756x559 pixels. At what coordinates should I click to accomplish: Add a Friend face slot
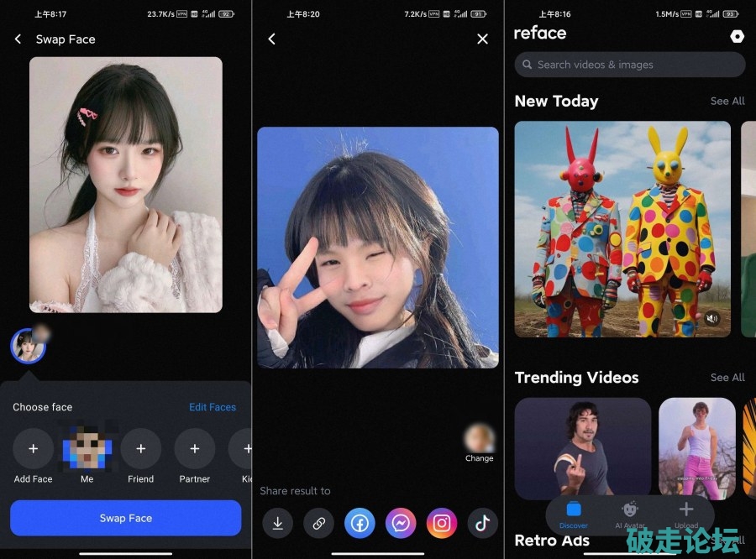(140, 450)
